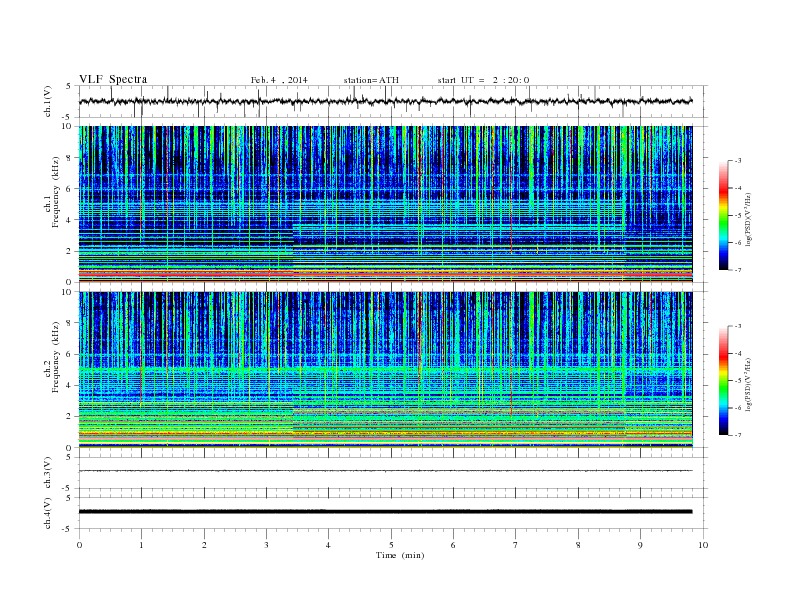Click the "station=ATH" header label
Screen dimensions: 792x612
pos(371,80)
